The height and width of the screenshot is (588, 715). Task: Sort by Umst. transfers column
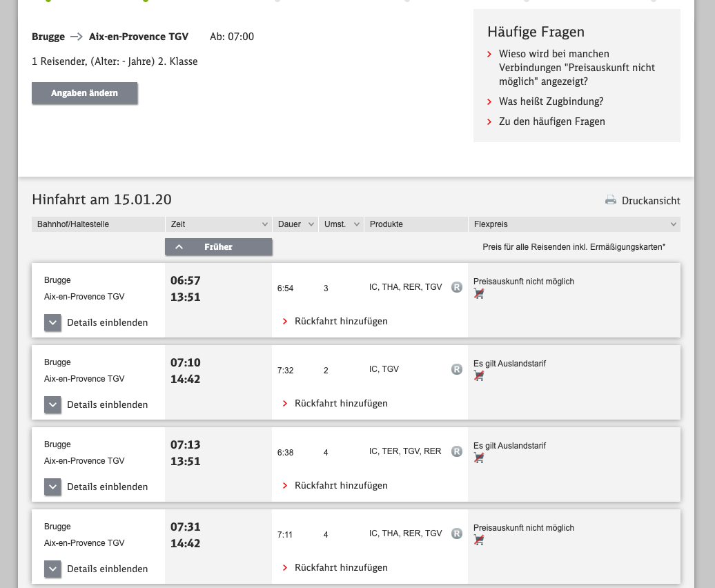[x=342, y=224]
